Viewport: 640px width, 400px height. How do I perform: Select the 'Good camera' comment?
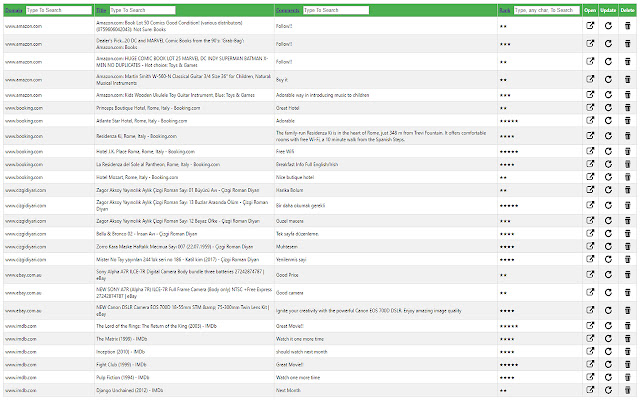coord(289,293)
